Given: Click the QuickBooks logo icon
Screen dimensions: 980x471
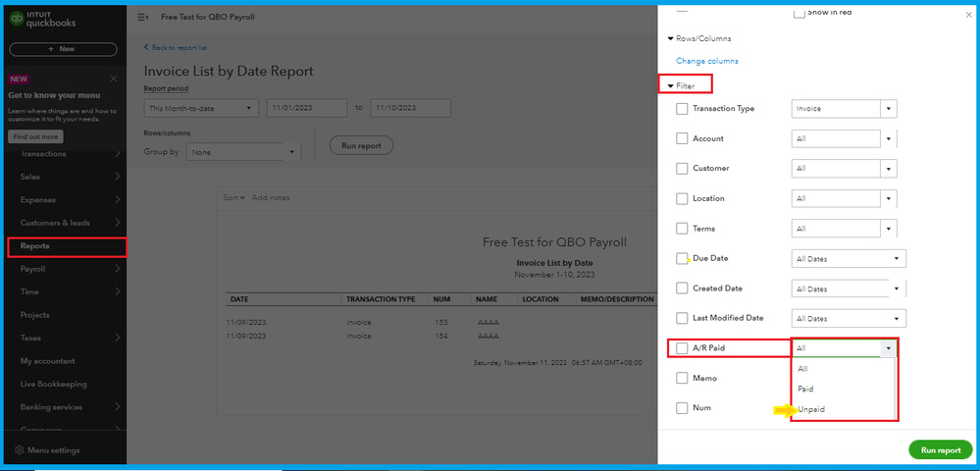Looking at the screenshot, I should click(x=17, y=19).
